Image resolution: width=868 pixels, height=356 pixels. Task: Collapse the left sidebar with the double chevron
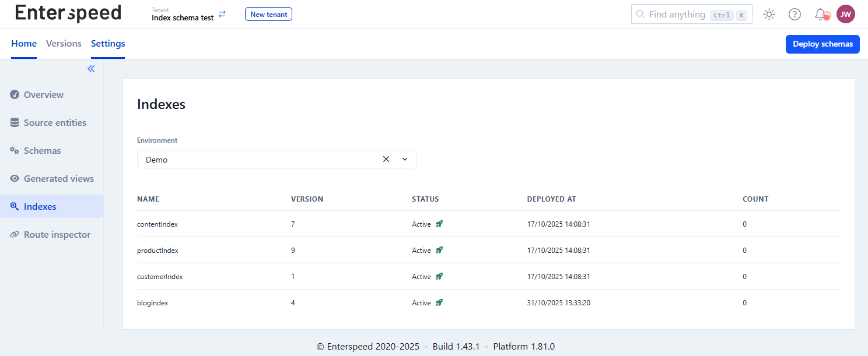(91, 68)
